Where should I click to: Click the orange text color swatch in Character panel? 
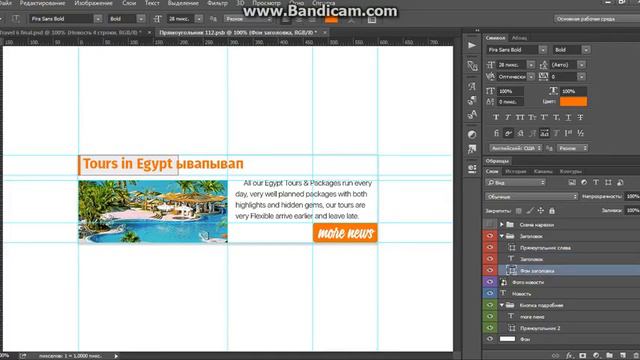click(x=573, y=102)
